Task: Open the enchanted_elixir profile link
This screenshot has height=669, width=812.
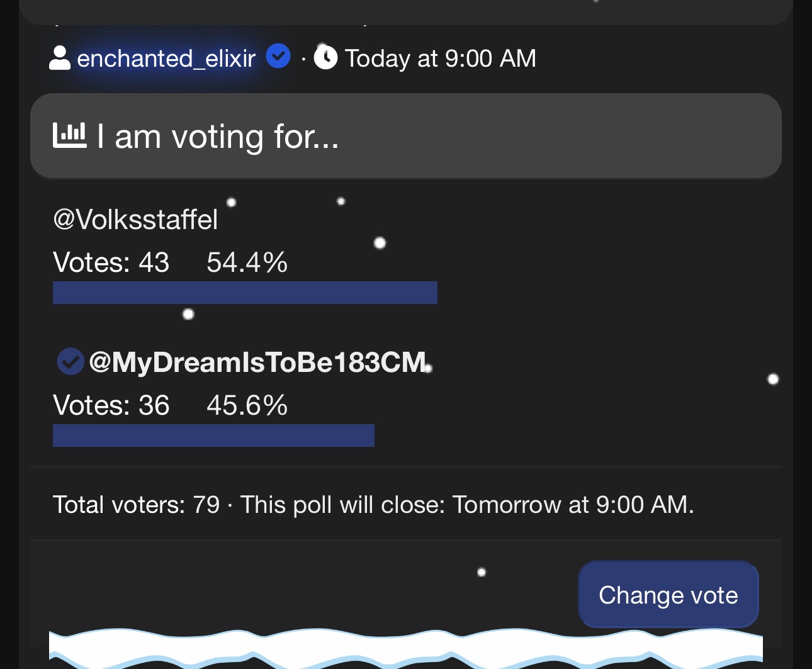Action: click(x=166, y=59)
